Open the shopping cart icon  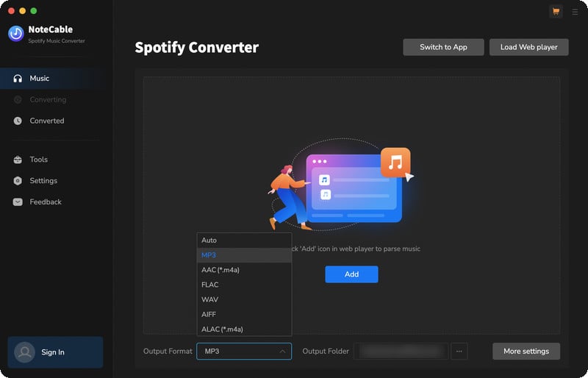pyautogui.click(x=556, y=12)
